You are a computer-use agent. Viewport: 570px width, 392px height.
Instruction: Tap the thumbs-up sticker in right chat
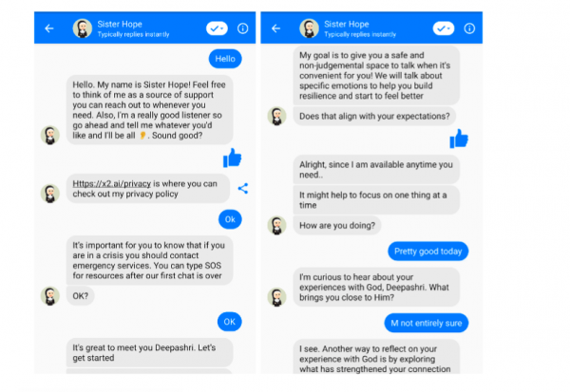click(459, 139)
